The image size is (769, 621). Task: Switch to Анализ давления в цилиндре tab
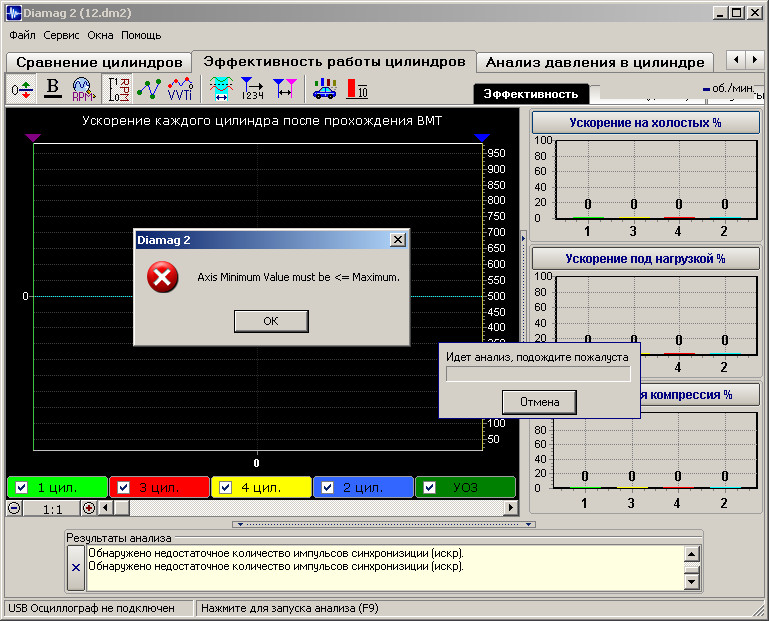point(594,62)
